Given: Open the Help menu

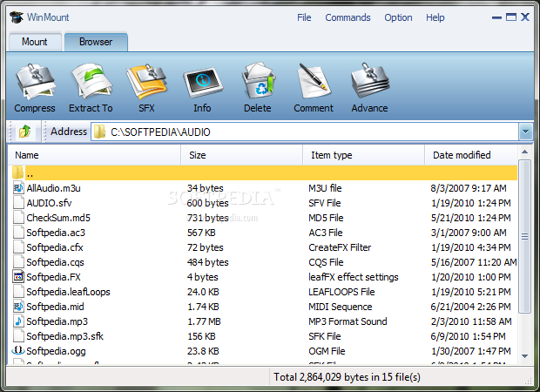Looking at the screenshot, I should (x=435, y=17).
